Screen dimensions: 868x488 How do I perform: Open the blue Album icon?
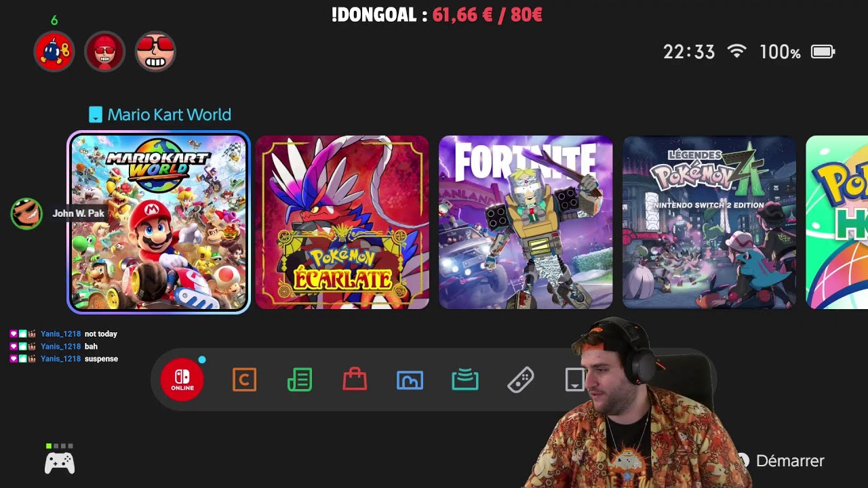(x=410, y=380)
